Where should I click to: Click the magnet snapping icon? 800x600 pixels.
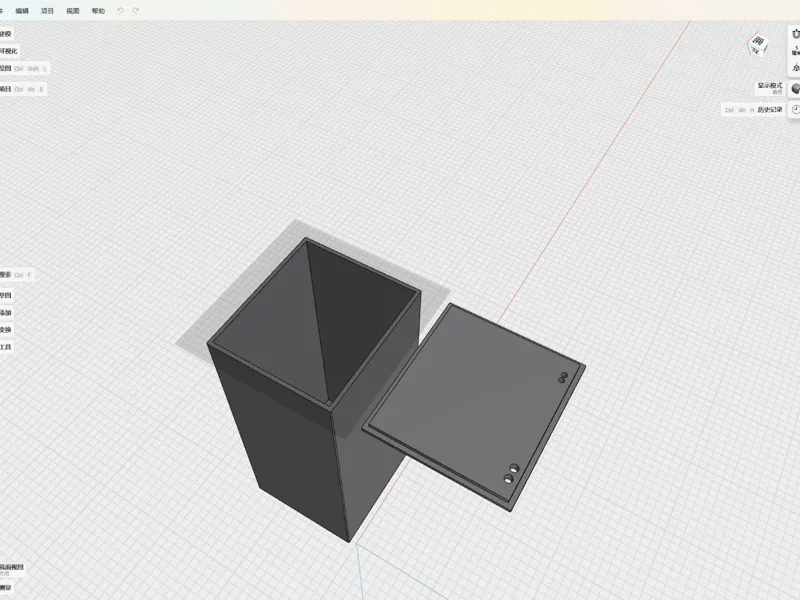click(x=795, y=34)
